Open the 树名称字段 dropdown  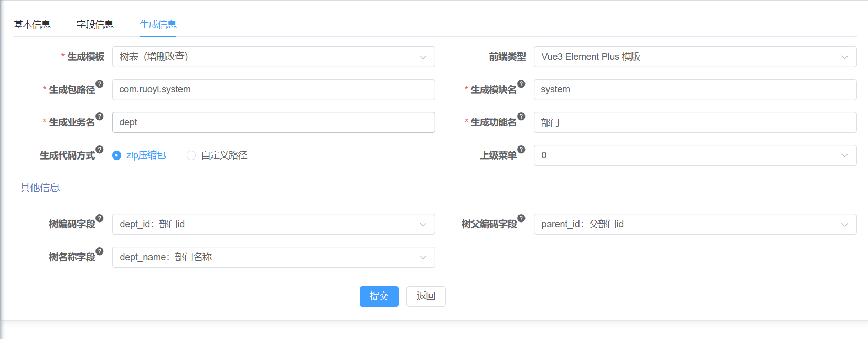[274, 257]
